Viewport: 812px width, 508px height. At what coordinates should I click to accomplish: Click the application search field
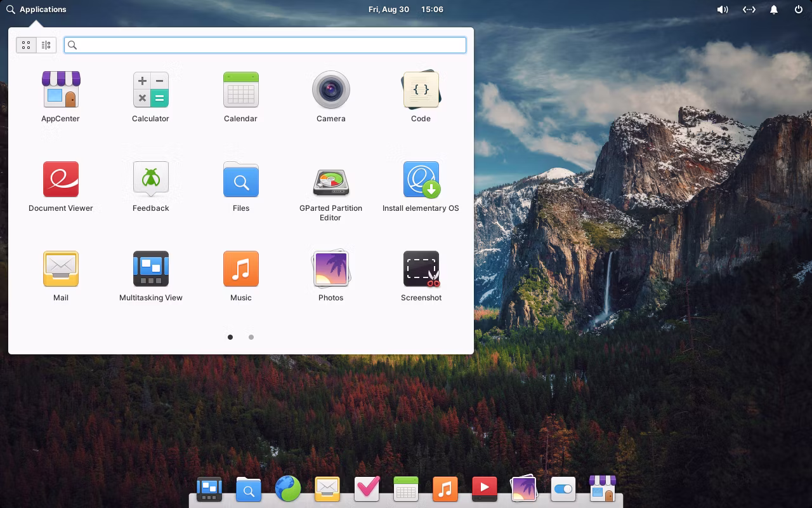point(266,45)
